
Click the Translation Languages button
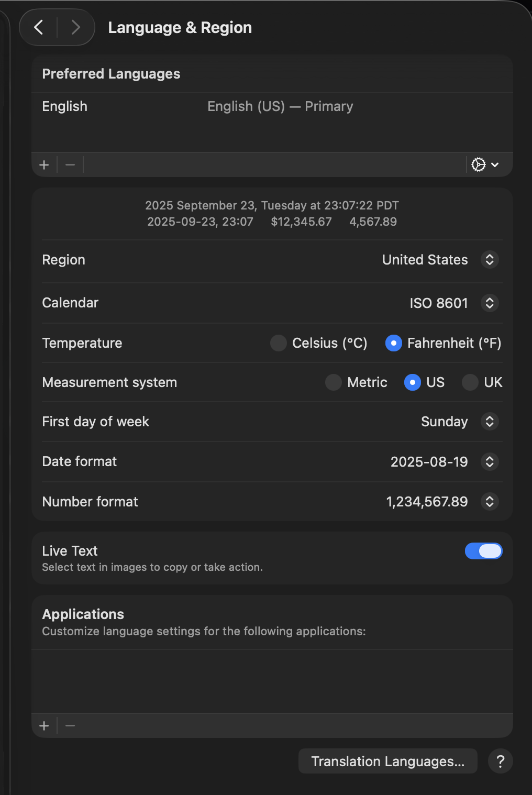[387, 761]
